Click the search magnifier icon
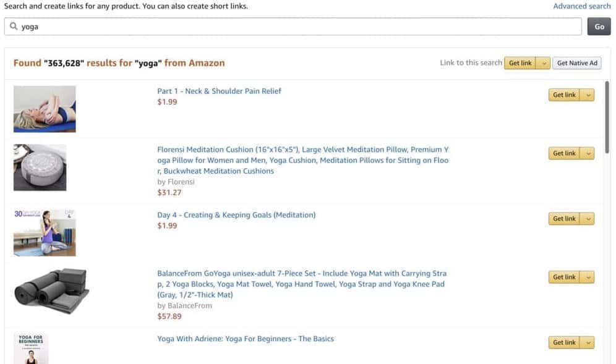Viewport: 616px width, 364px height. tap(14, 27)
